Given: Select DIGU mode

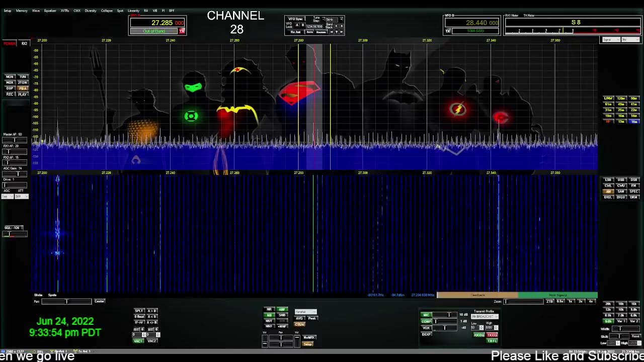Looking at the screenshot, I should 621,197.
